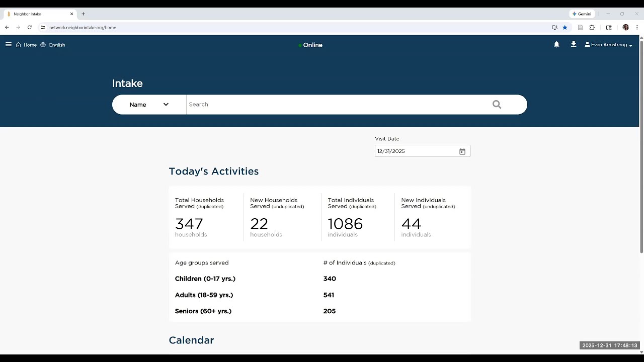
Task: Go back in browser history
Action: (7, 28)
